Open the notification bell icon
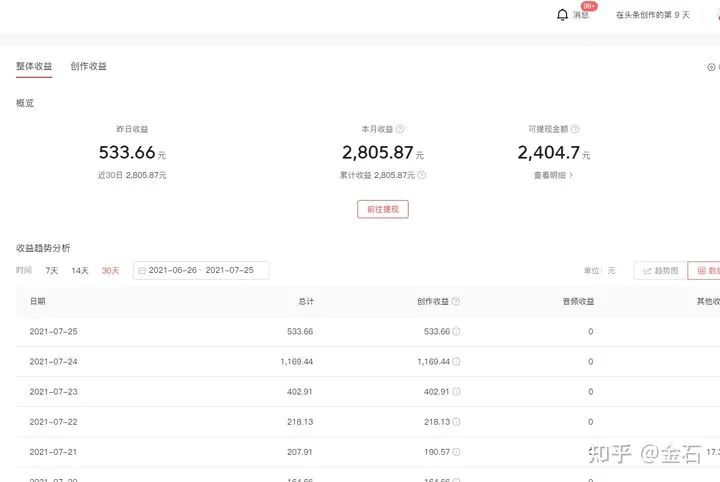The height and width of the screenshot is (482, 720). (562, 15)
